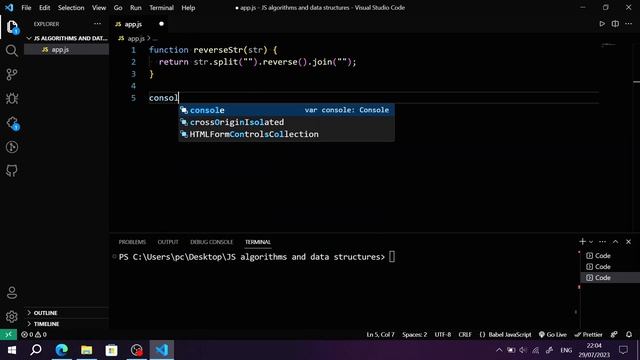
Task: Open the File menu
Action: click(26, 7)
